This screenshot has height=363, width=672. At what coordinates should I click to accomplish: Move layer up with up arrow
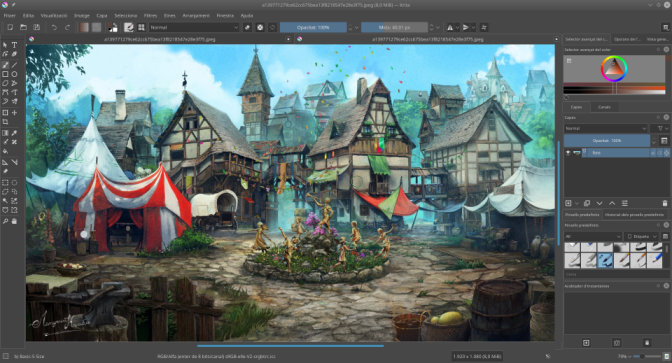[612, 203]
